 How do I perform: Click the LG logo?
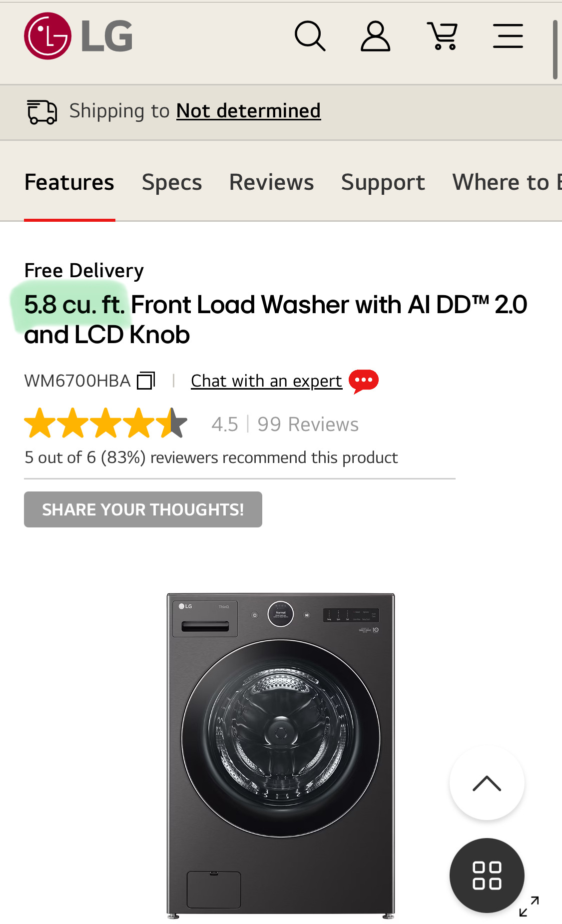pos(78,36)
